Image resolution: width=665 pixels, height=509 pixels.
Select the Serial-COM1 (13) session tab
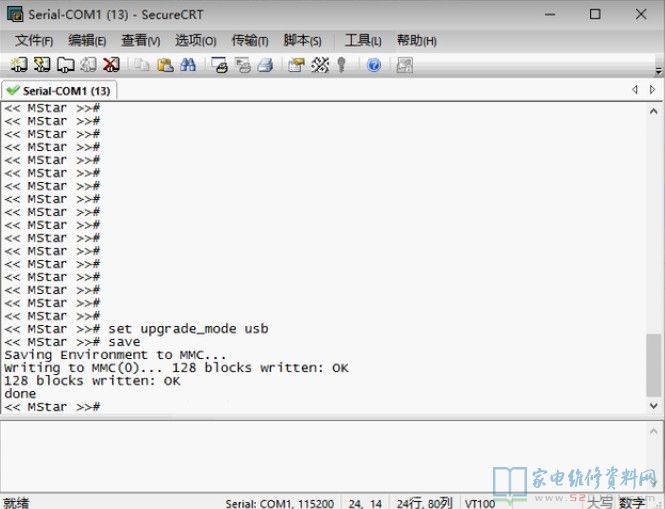(60, 90)
